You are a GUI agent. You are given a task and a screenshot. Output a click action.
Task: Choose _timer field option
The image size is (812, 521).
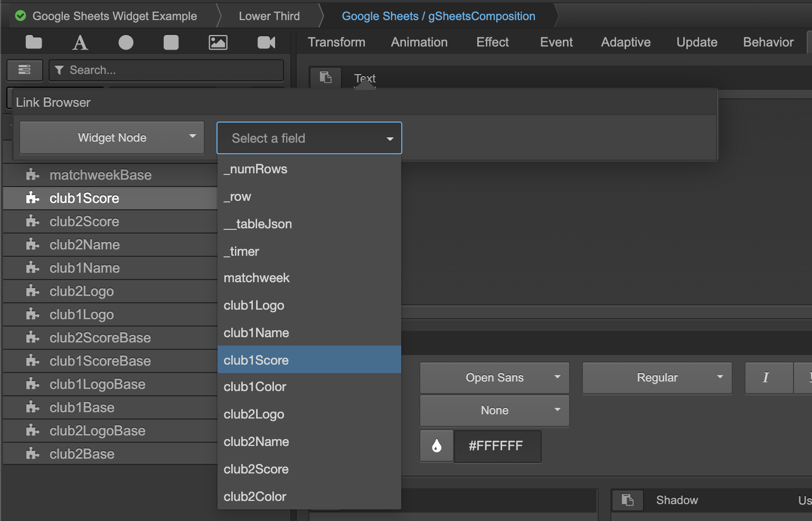(x=309, y=252)
